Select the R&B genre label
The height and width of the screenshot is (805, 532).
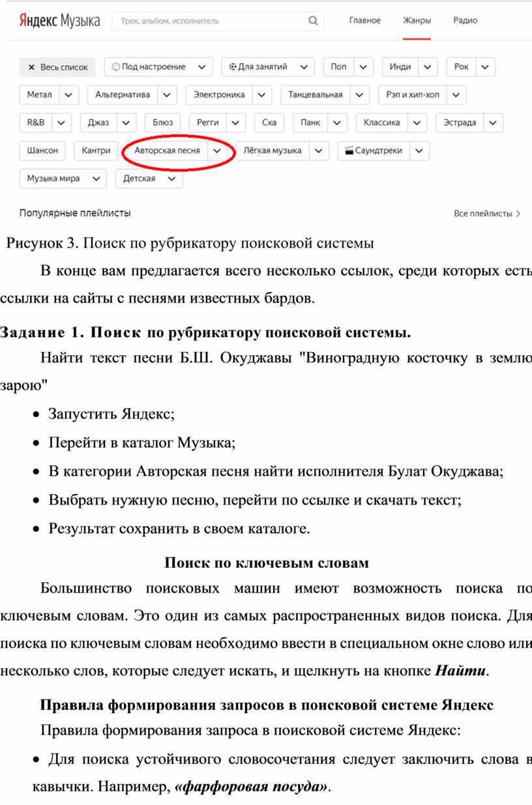point(36,123)
